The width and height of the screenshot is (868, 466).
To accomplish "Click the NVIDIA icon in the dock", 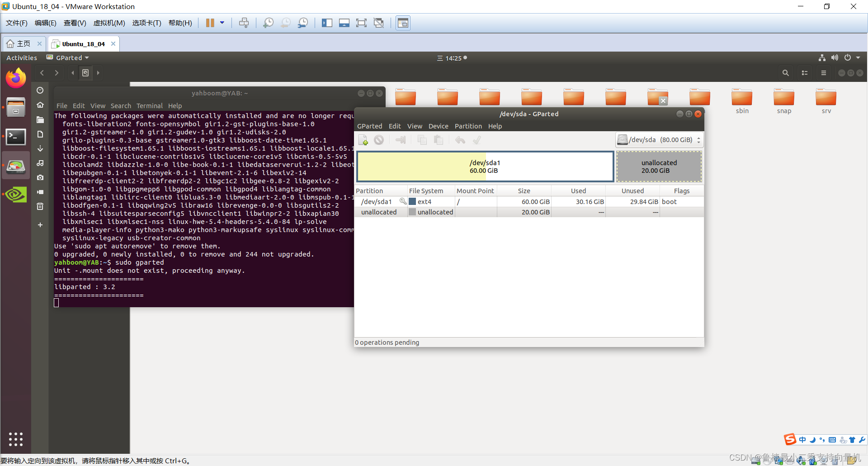I will pos(16,195).
